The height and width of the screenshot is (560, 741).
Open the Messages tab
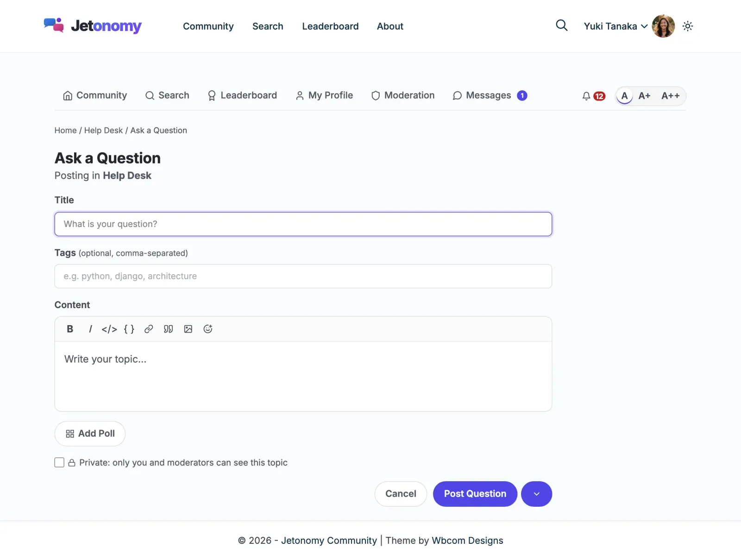point(490,95)
